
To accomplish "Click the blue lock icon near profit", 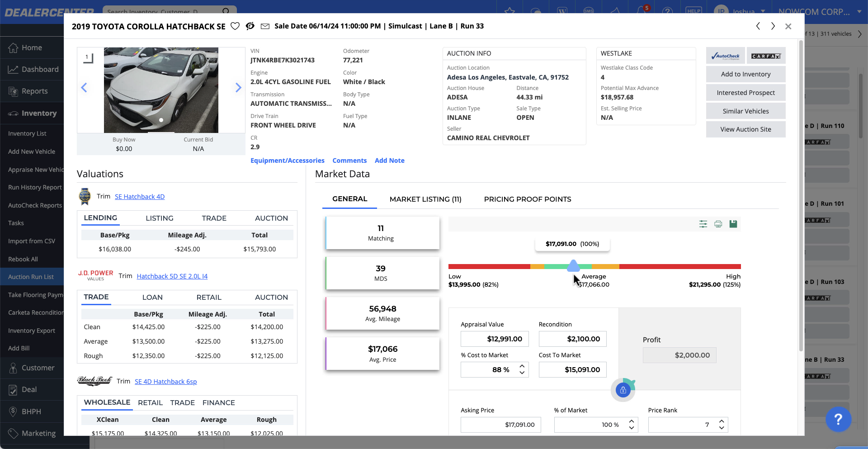I will [623, 390].
